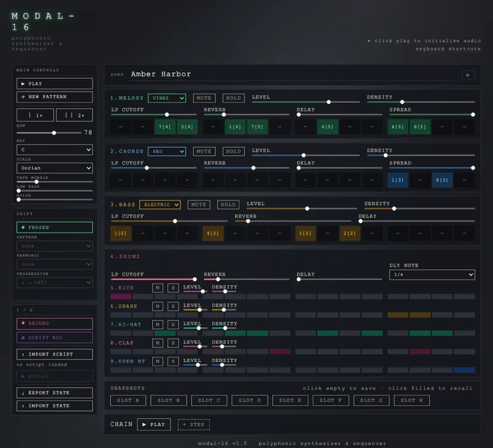Click Import State
The width and height of the screenshot is (493, 448).
pyautogui.click(x=55, y=406)
